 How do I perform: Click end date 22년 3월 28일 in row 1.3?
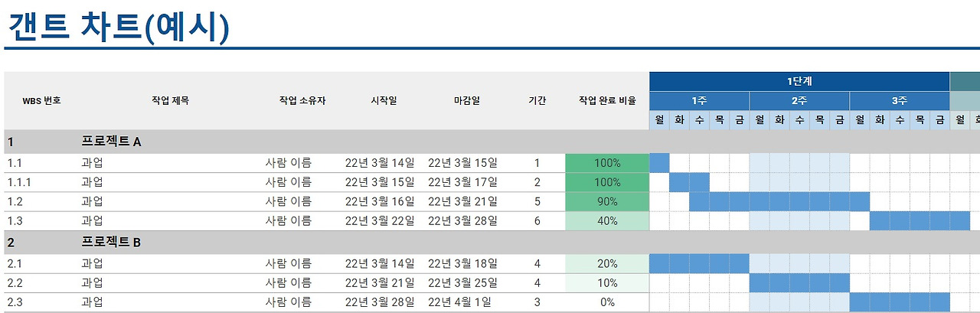(x=462, y=221)
